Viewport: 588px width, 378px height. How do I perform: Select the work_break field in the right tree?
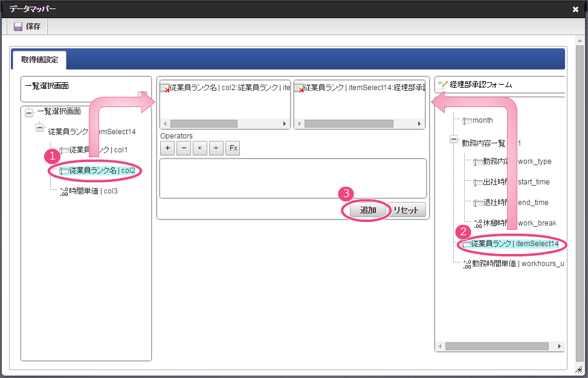(515, 223)
